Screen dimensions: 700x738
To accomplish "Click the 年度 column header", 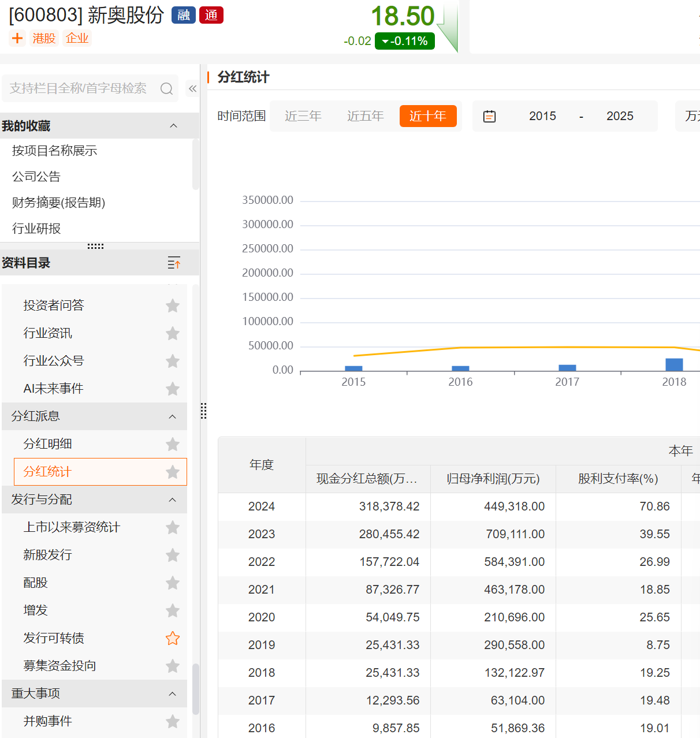I will [262, 465].
